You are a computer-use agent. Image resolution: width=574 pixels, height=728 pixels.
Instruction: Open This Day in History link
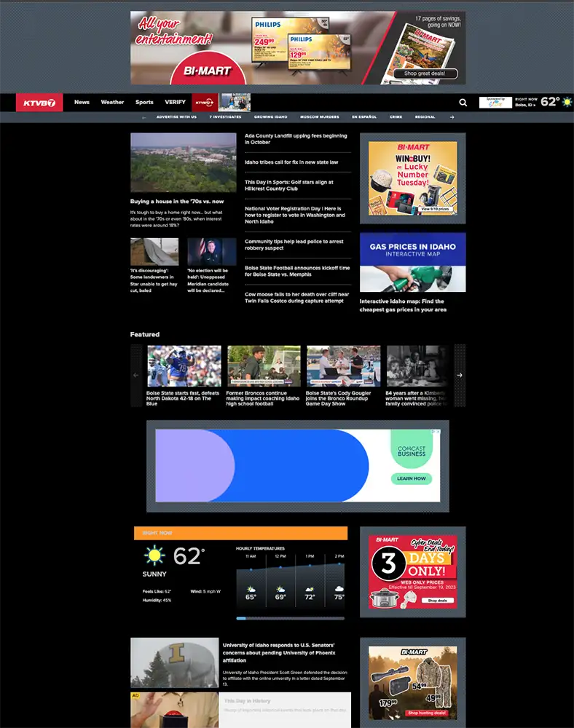(247, 700)
